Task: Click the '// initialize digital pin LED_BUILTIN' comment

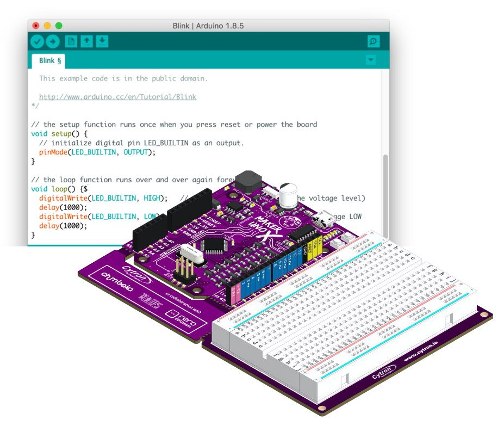Action: coord(141,143)
